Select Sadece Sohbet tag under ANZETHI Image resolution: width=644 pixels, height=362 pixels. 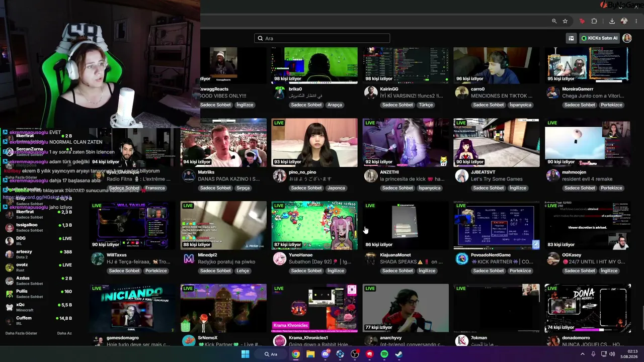pyautogui.click(x=397, y=188)
